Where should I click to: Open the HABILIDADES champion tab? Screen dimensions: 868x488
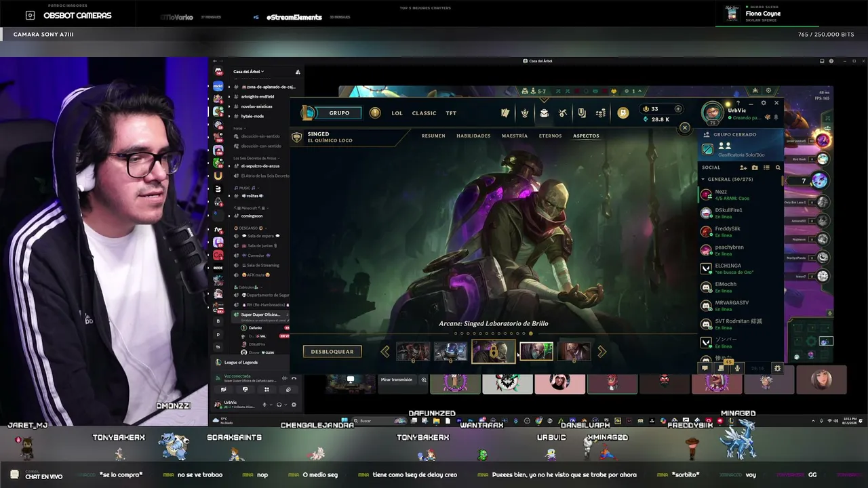click(x=473, y=136)
